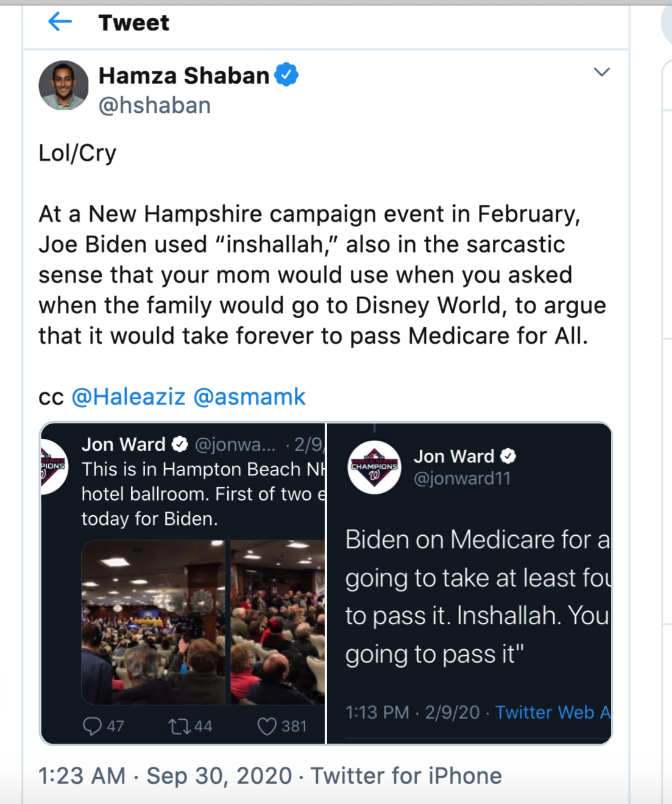Viewport: 672px width, 804px height.
Task: Click the verified badge next to Jon Ward
Action: click(508, 456)
